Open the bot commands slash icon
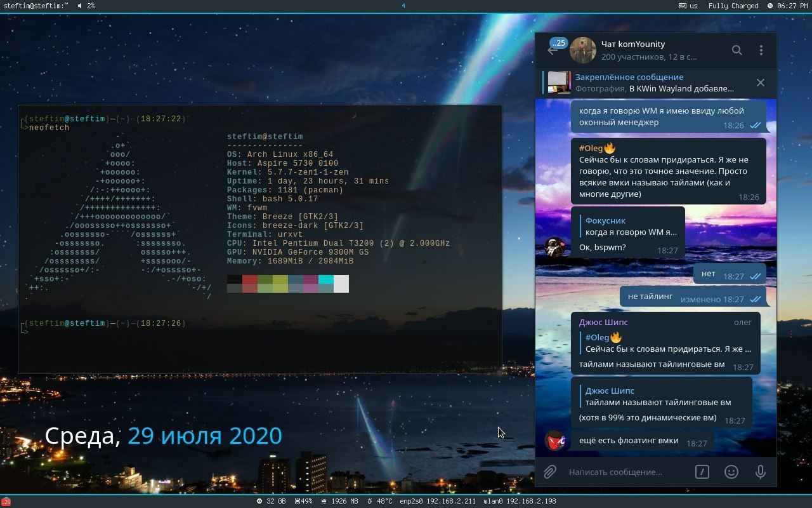Screen dimensions: 812x508 click(x=702, y=472)
